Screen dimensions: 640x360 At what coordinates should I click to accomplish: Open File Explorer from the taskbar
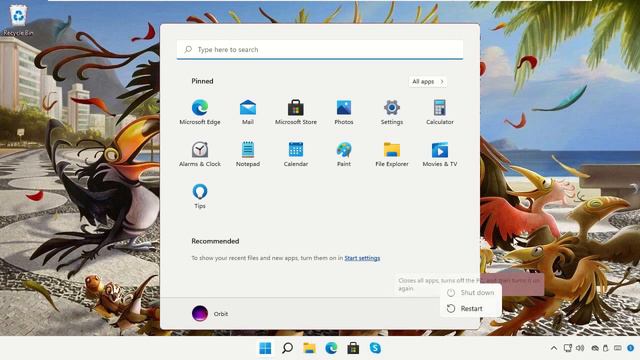click(309, 348)
